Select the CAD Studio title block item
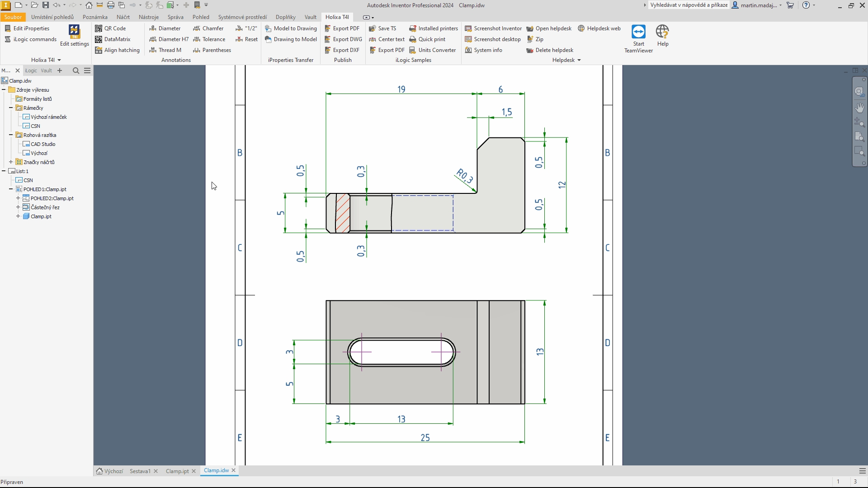Image resolution: width=868 pixels, height=488 pixels. coord(43,144)
